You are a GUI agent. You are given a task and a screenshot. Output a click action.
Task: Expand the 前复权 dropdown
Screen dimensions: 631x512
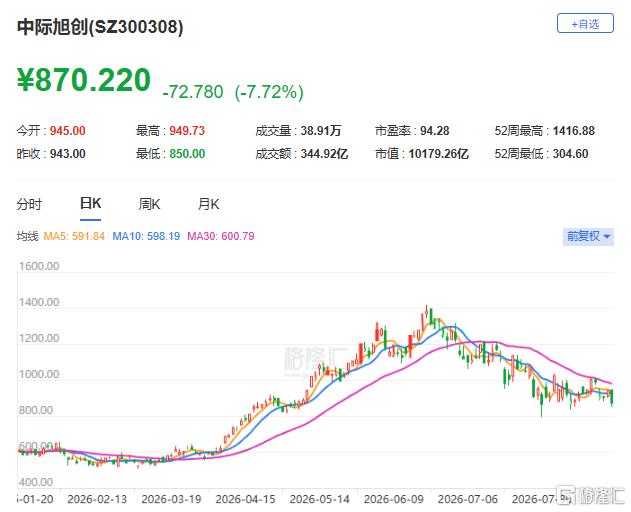[588, 236]
